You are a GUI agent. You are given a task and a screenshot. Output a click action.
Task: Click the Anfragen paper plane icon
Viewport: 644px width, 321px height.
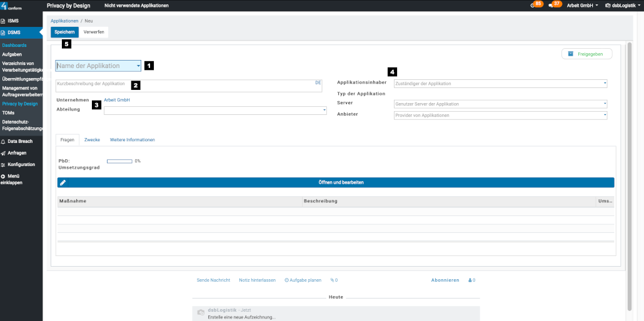coord(3,153)
